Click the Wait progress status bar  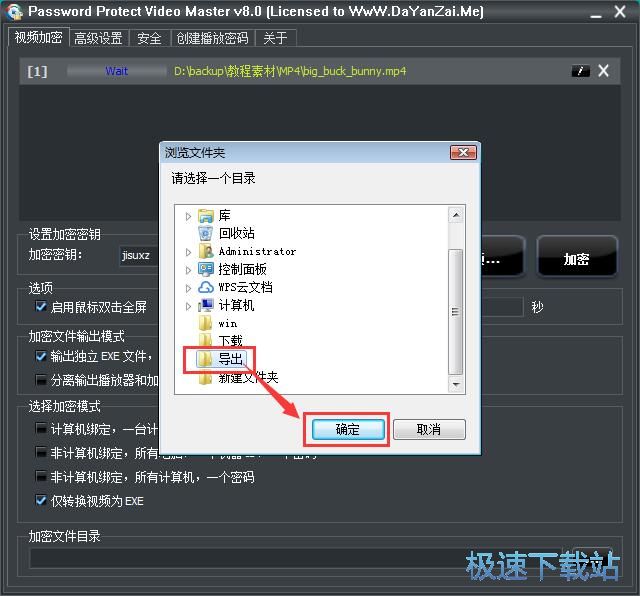pos(117,71)
